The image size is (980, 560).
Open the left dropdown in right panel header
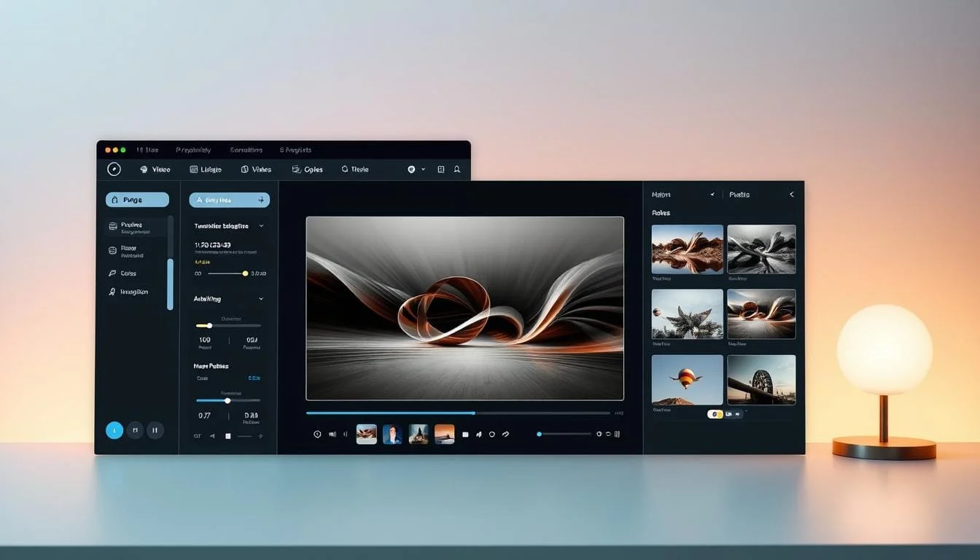coord(683,195)
